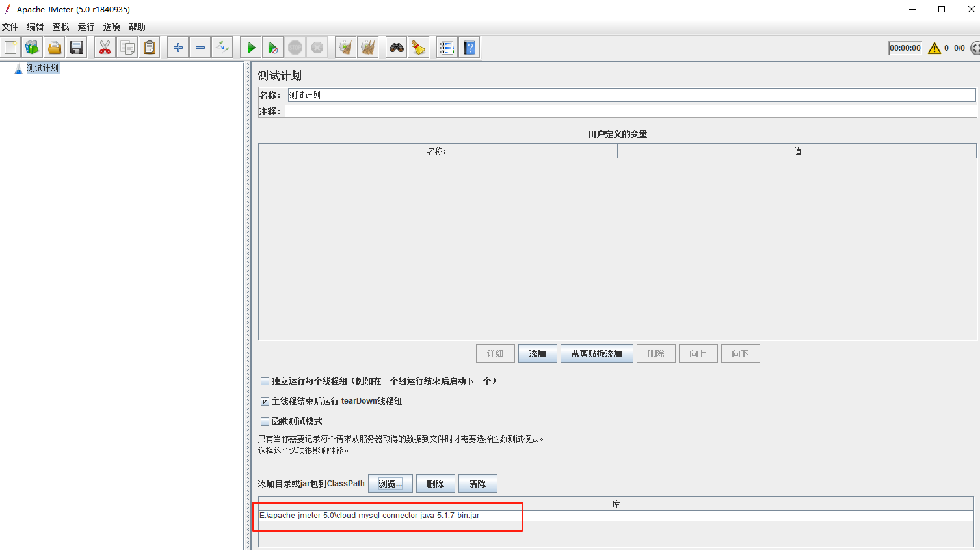Open the 运行 menu
Screen dimensions: 980x550
tap(86, 27)
